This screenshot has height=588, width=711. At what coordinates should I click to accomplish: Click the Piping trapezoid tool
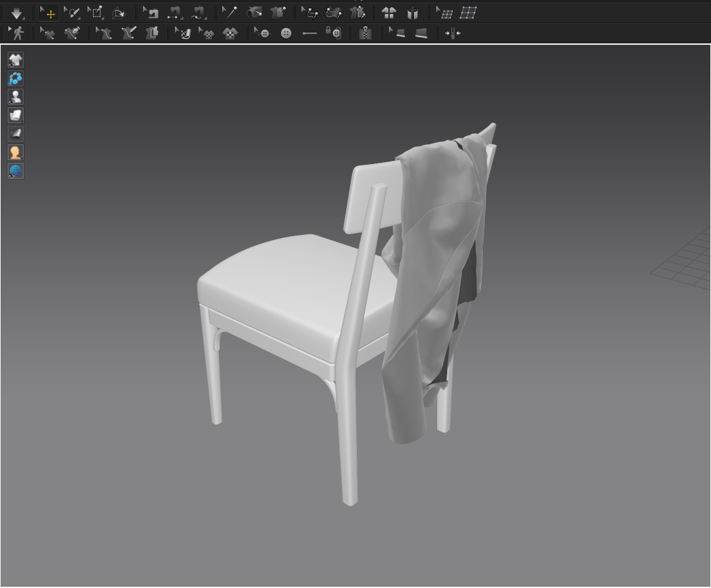pyautogui.click(x=421, y=33)
